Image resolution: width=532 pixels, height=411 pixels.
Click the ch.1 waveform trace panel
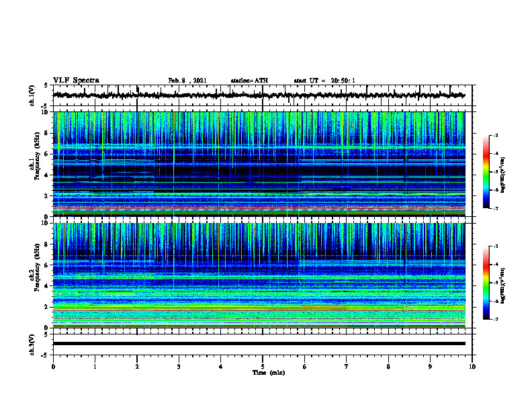(263, 95)
